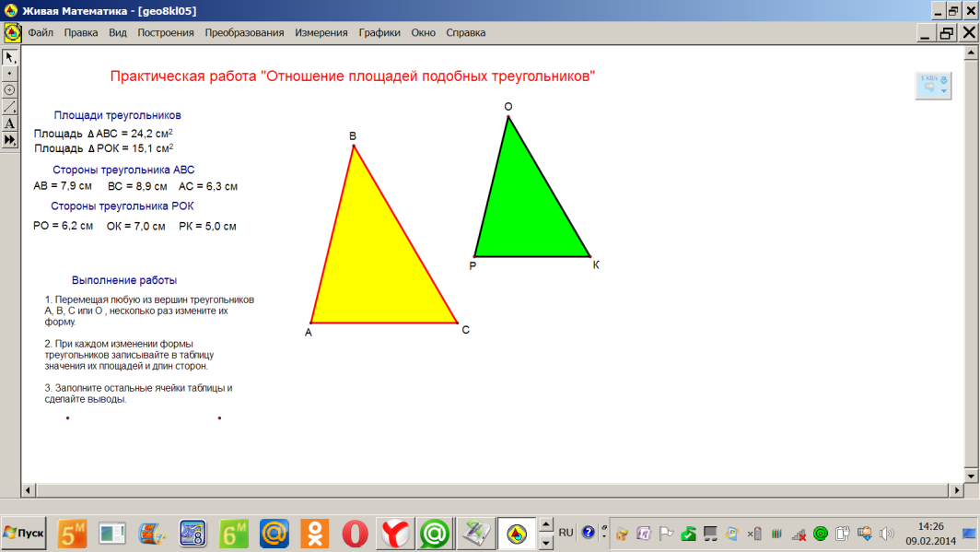980x552 pixels.
Task: Open Opera browser from the taskbar
Action: (355, 533)
